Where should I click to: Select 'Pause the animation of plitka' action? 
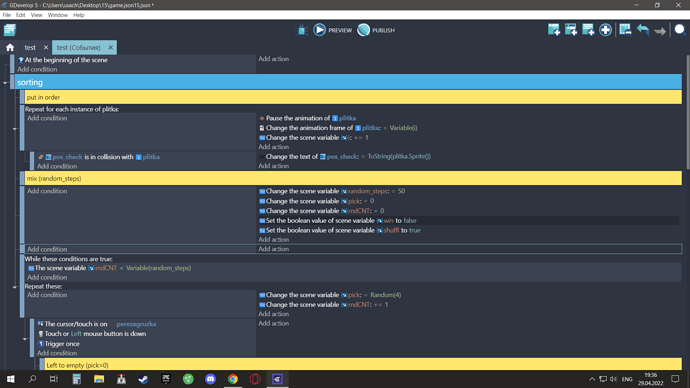[308, 118]
